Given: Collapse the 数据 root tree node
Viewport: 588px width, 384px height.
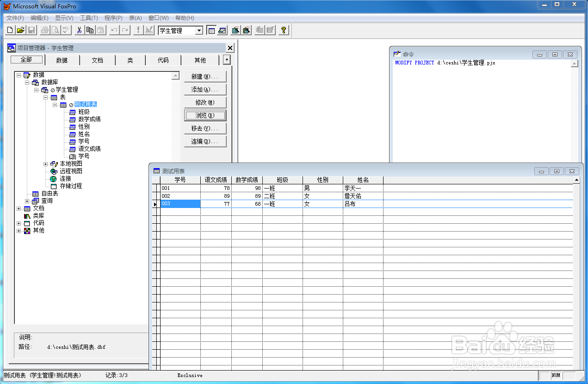Looking at the screenshot, I should tap(19, 75).
